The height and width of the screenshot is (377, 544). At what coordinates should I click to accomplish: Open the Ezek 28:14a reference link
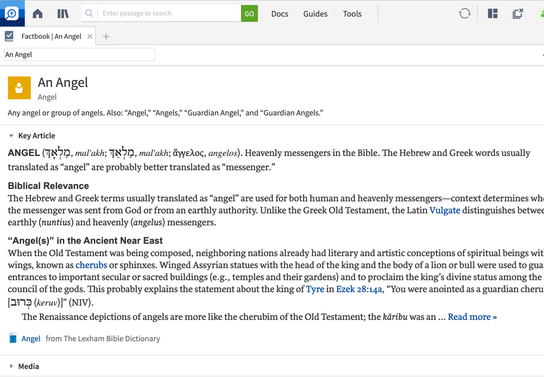[x=359, y=289]
